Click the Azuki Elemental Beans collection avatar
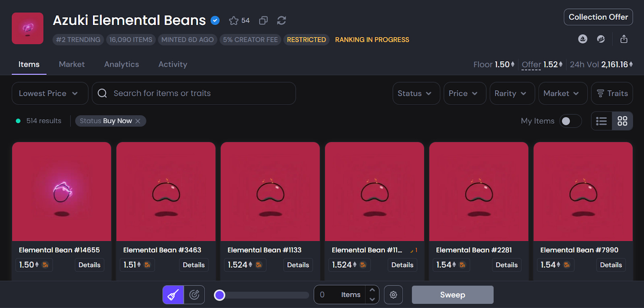This screenshot has width=644, height=308. 27,28
